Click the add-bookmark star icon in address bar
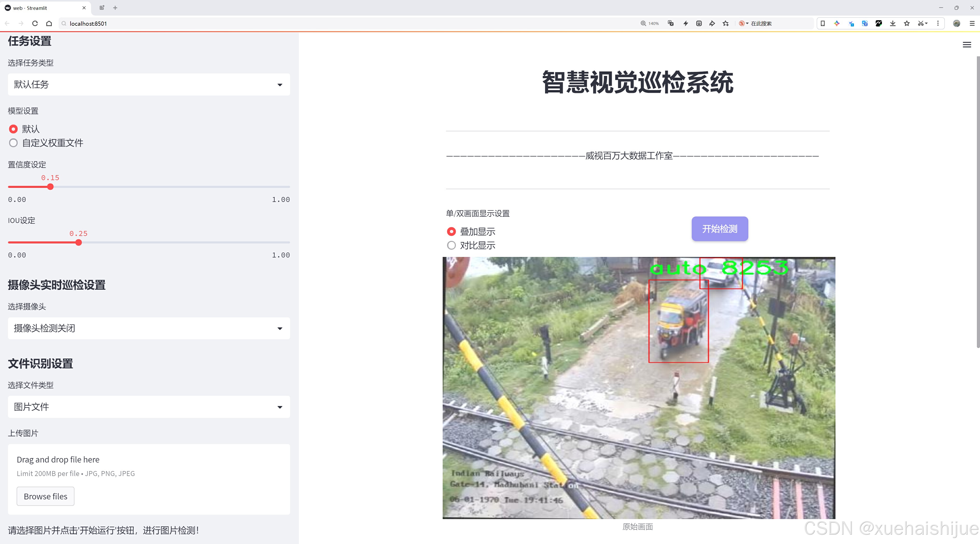Viewport: 980px width, 544px height. coord(725,24)
